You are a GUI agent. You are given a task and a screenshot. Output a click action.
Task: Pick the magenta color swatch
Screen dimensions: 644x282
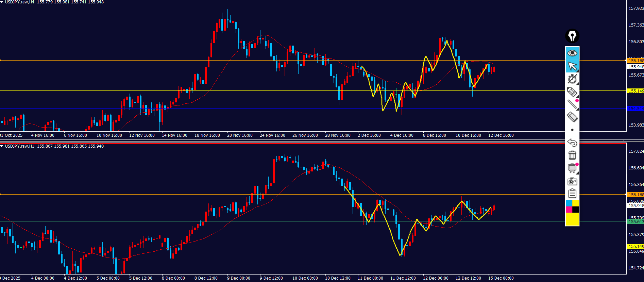coord(569,210)
